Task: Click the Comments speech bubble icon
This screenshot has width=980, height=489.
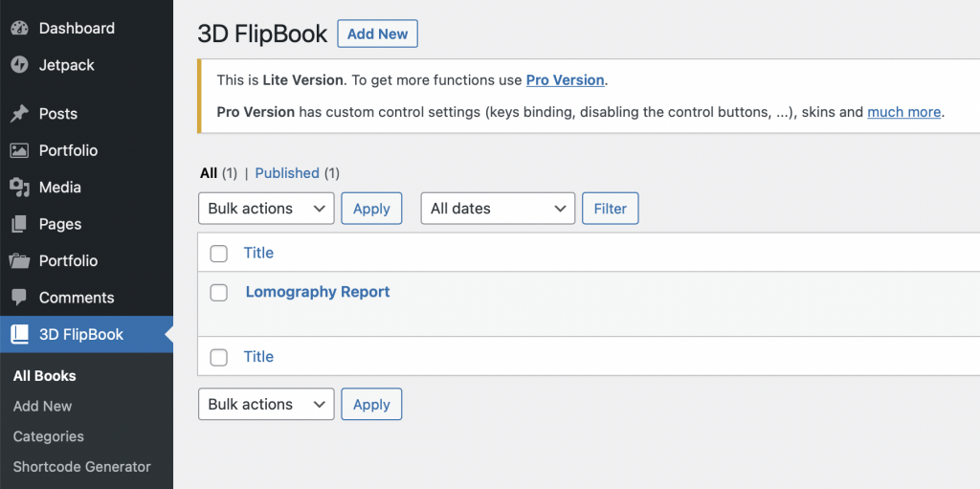Action: click(19, 298)
